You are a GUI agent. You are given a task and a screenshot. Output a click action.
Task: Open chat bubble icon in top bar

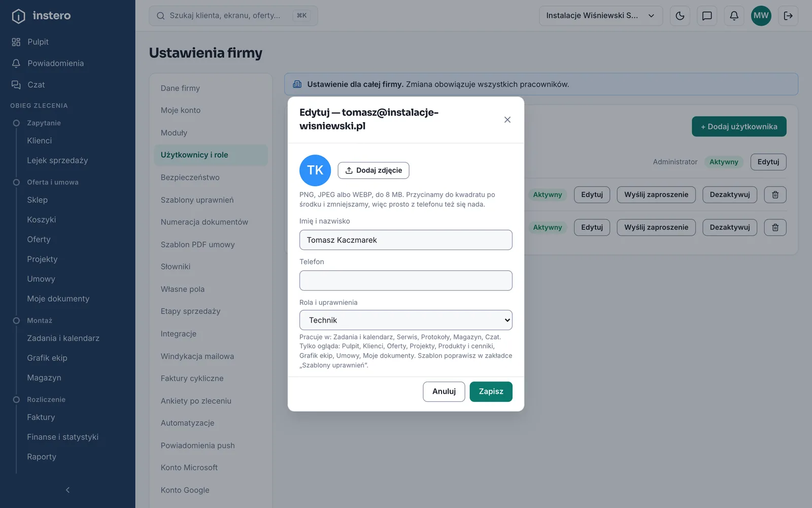[x=707, y=16]
